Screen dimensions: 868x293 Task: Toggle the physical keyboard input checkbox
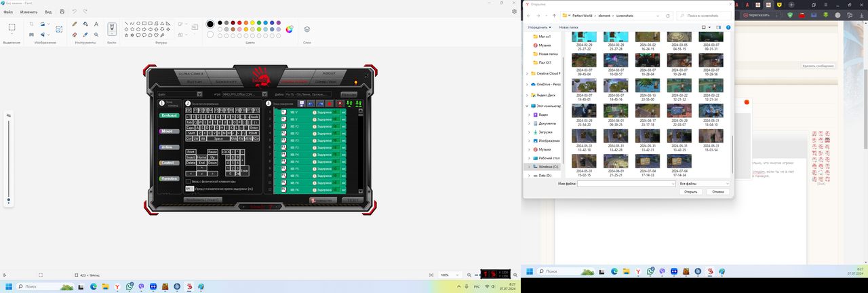[188, 181]
